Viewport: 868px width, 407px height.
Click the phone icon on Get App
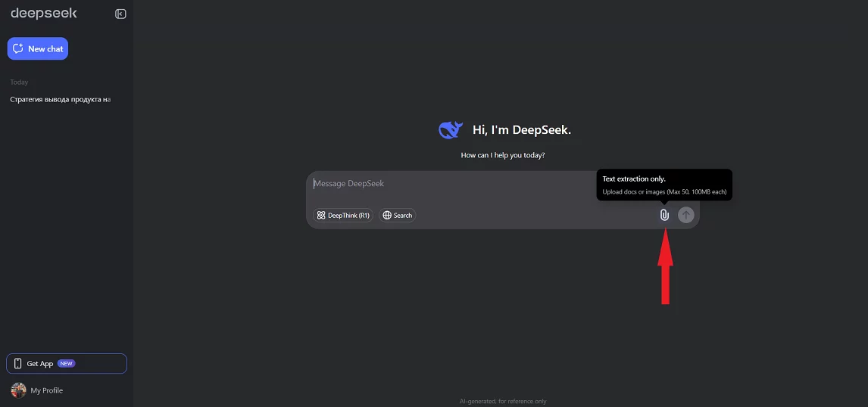(x=17, y=363)
